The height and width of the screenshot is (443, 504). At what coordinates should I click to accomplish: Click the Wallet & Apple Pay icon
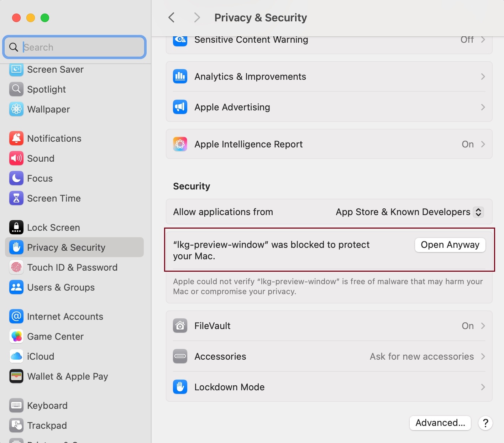pyautogui.click(x=16, y=376)
